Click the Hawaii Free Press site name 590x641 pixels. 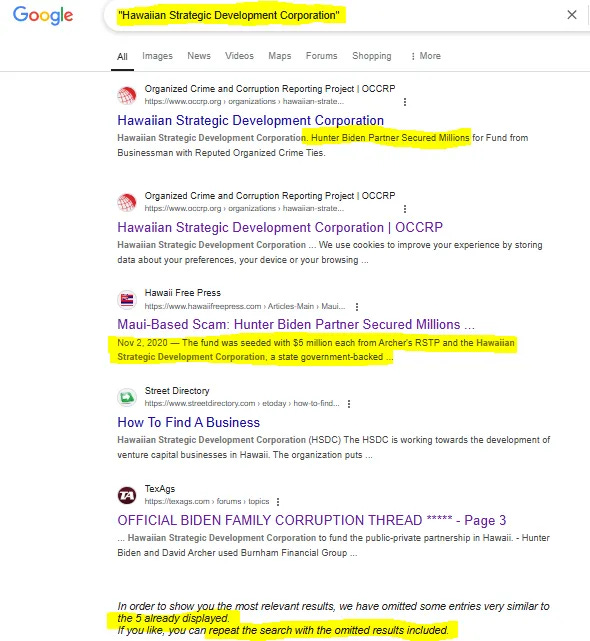point(182,293)
